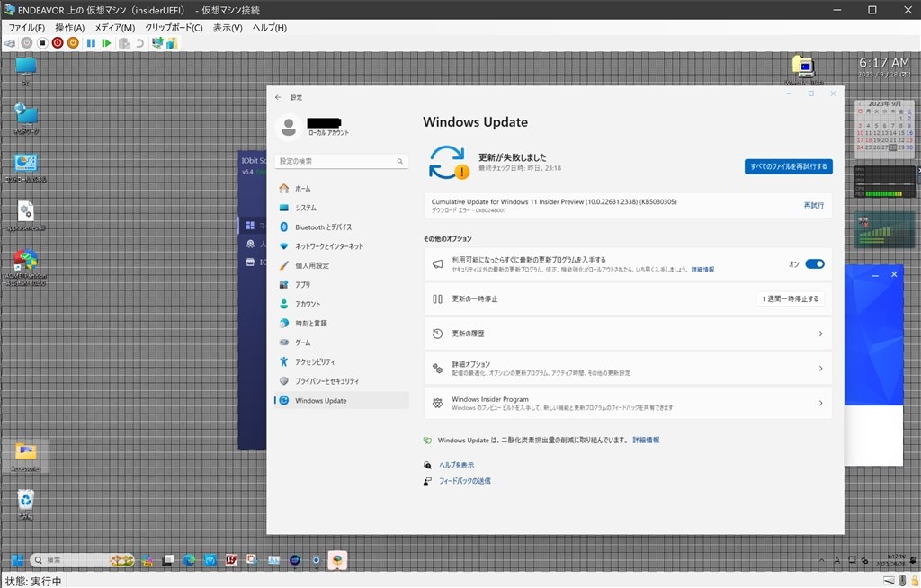Click the Ctrl+Alt+Del toolbar icon
Viewport: 921px width, 588px height.
pos(10,43)
